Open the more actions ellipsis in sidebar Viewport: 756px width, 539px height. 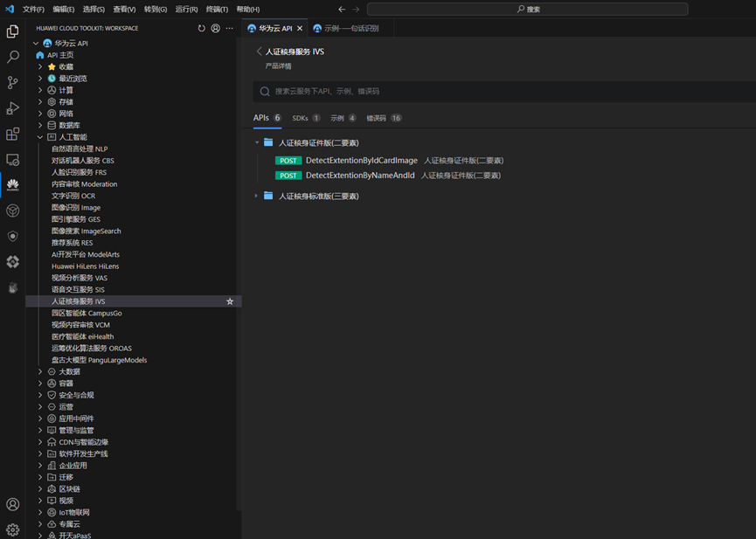[x=230, y=29]
